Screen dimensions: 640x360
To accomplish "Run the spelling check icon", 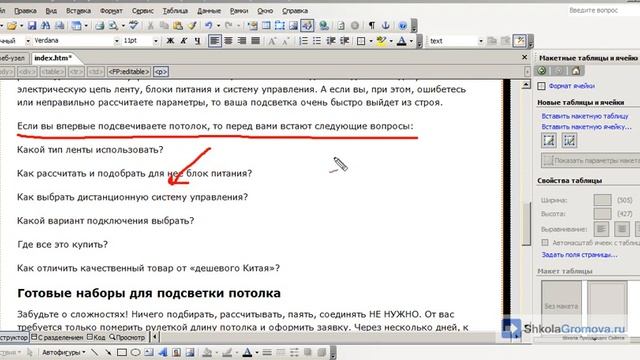I will coord(133,26).
